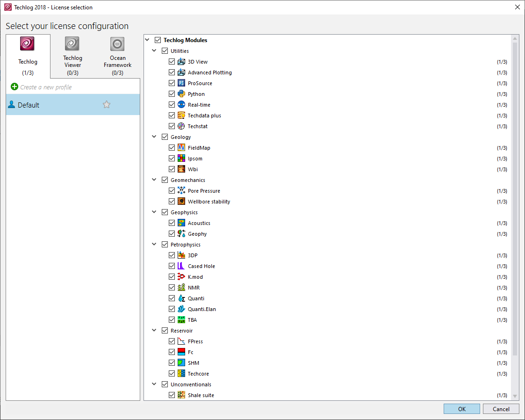525x420 pixels.
Task: Toggle the Python module checkbox
Action: pos(172,94)
